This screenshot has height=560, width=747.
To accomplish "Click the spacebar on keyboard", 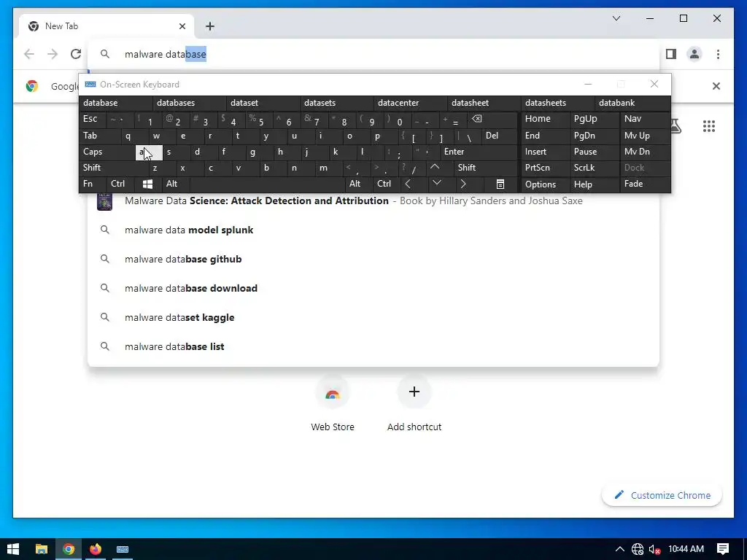I will [267, 184].
